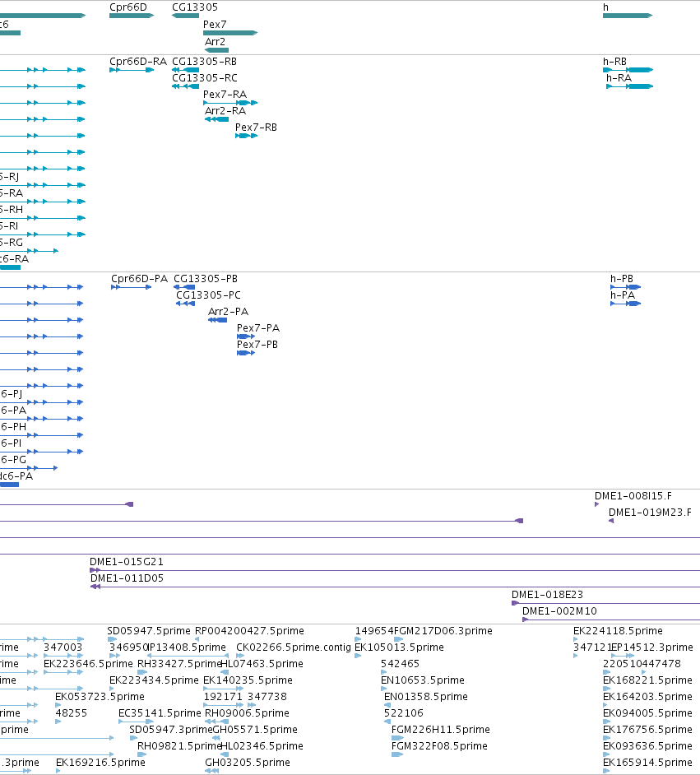Image resolution: width=700 pixels, height=775 pixels.
Task: Select the EK053723.5prime EST label
Action: pyautogui.click(x=100, y=696)
